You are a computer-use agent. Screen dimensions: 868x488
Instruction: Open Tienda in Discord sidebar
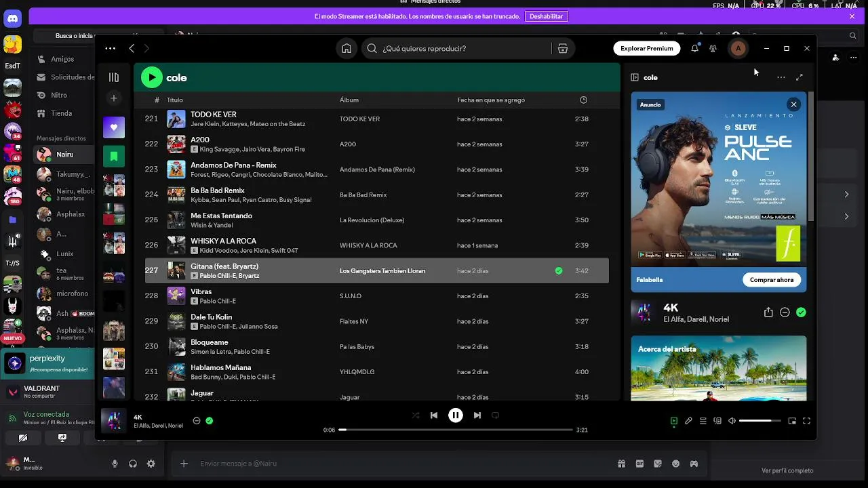[x=62, y=113]
